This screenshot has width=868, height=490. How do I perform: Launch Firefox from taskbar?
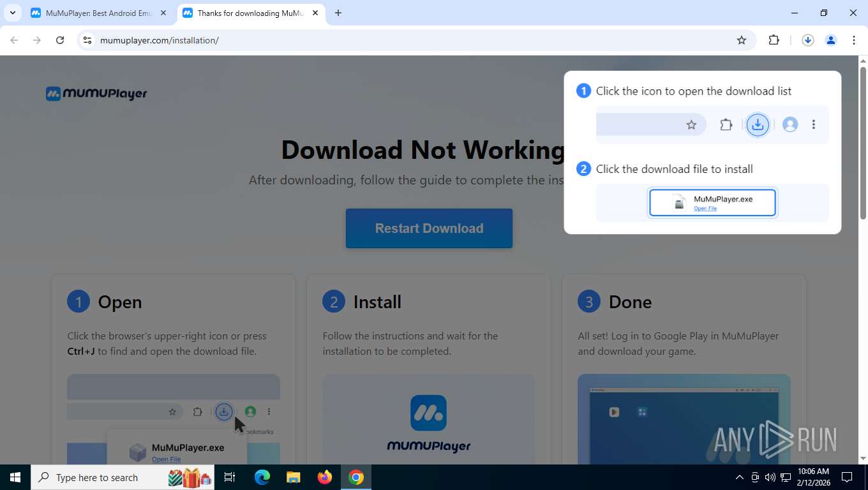tap(325, 477)
